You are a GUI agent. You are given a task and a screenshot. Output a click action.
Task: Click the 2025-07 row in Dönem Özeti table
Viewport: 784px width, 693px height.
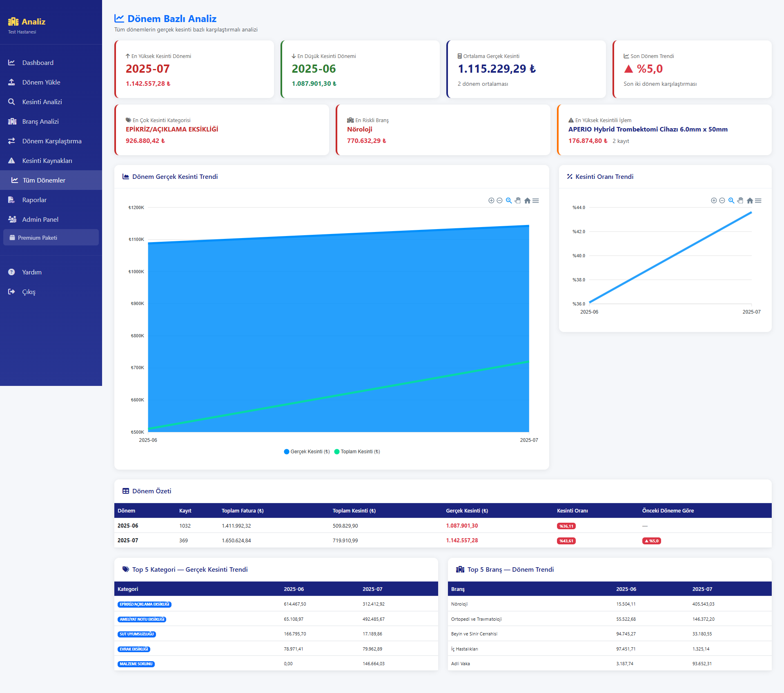click(x=128, y=540)
